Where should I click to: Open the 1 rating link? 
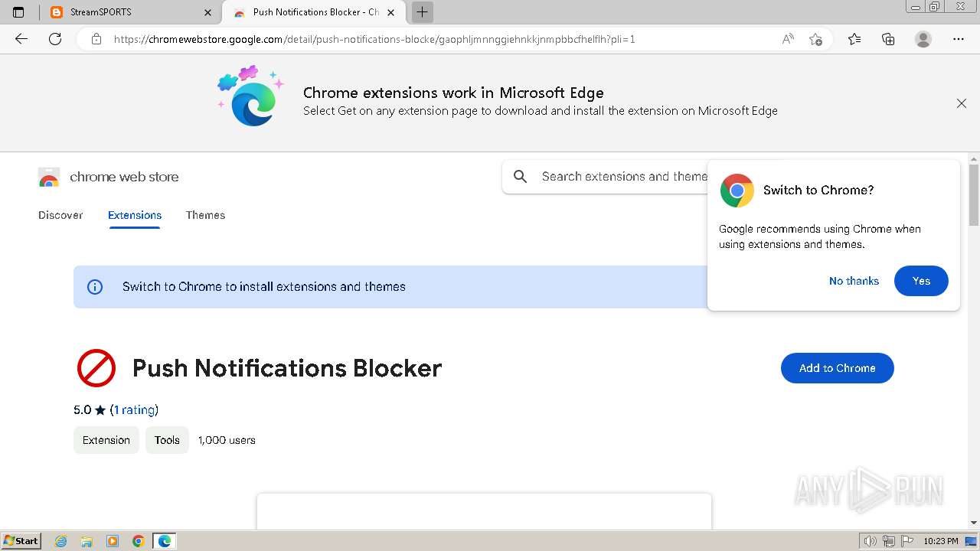(134, 409)
